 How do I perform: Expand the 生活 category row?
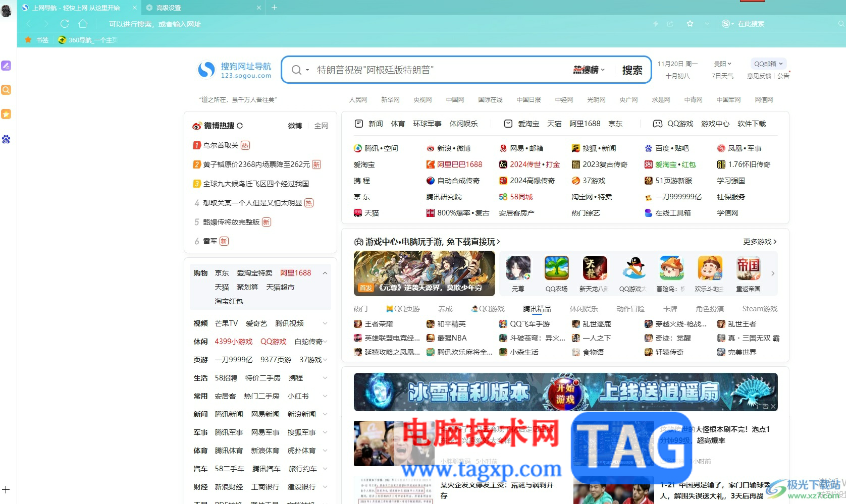pyautogui.click(x=325, y=378)
